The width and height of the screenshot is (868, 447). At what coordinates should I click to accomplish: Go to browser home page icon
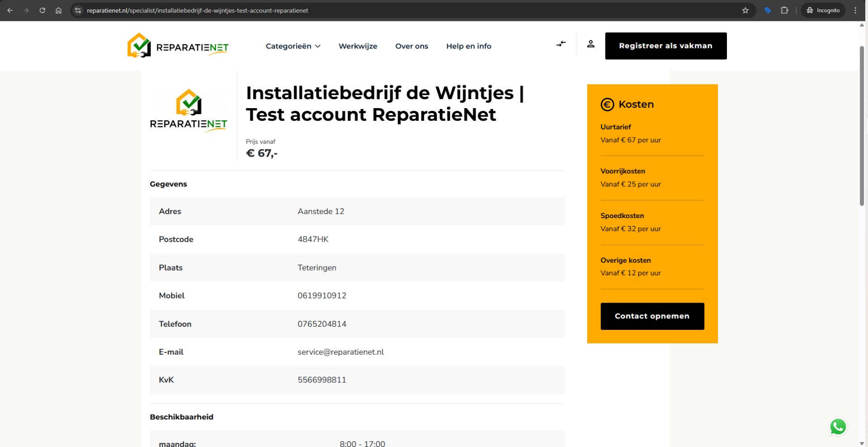click(59, 10)
